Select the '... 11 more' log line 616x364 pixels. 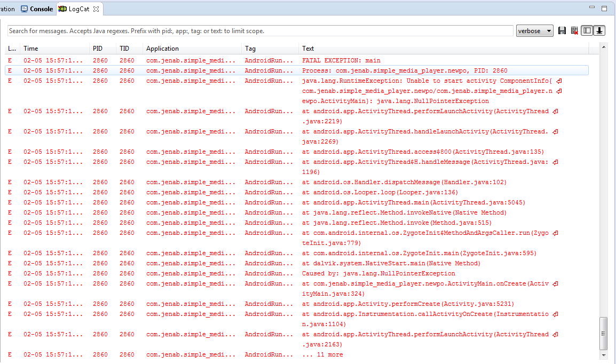pyautogui.click(x=297, y=354)
